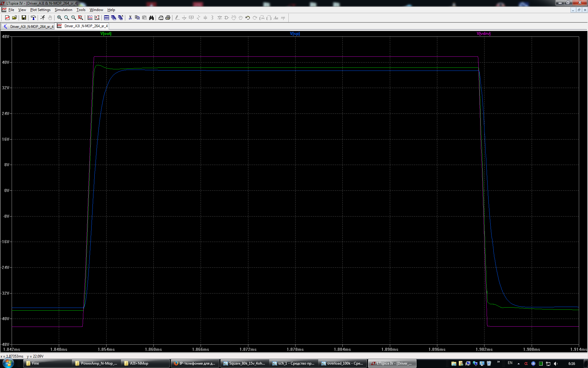The image size is (588, 368).
Task: Switch to overload_100k taskbar window
Action: pos(343,363)
